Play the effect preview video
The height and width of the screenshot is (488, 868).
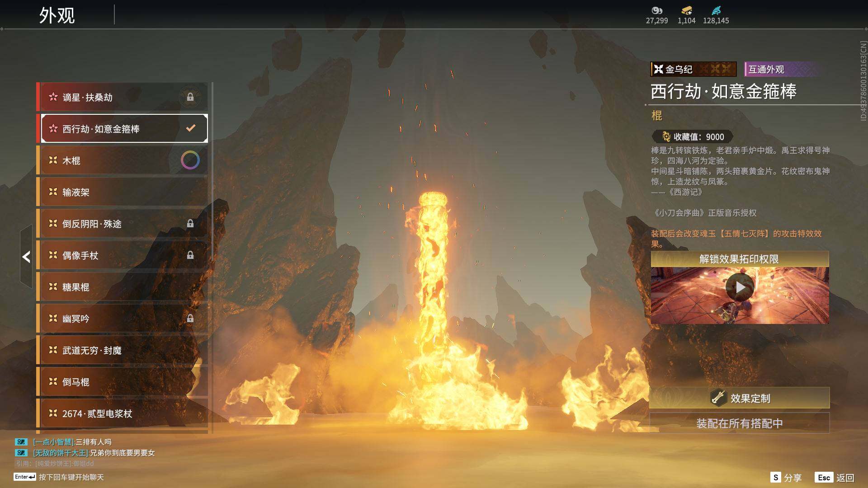point(740,287)
